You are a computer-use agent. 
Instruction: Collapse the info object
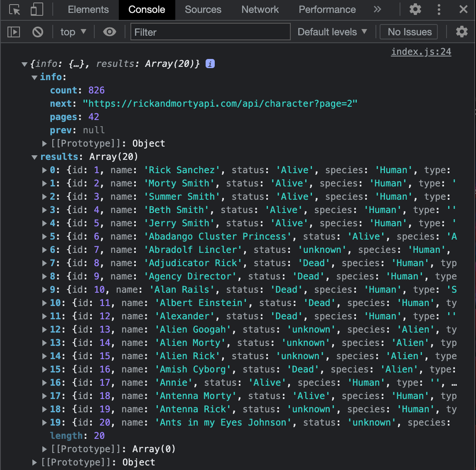pyautogui.click(x=34, y=77)
